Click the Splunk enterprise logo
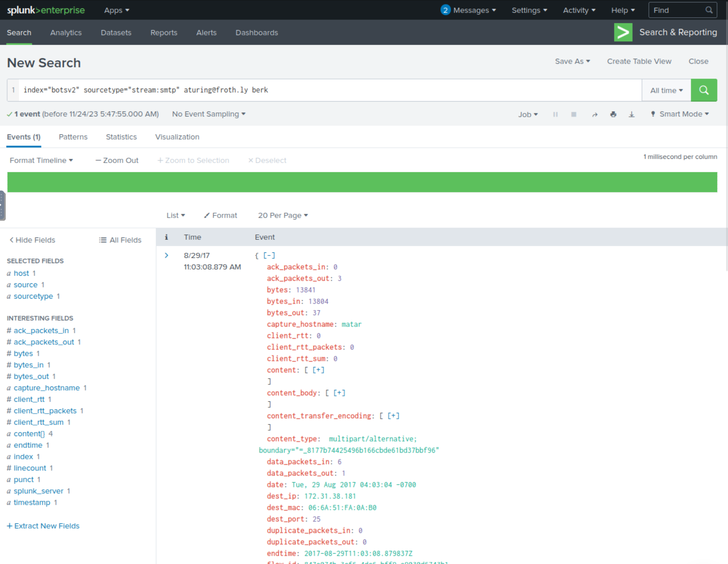This screenshot has height=564, width=728. (46, 10)
